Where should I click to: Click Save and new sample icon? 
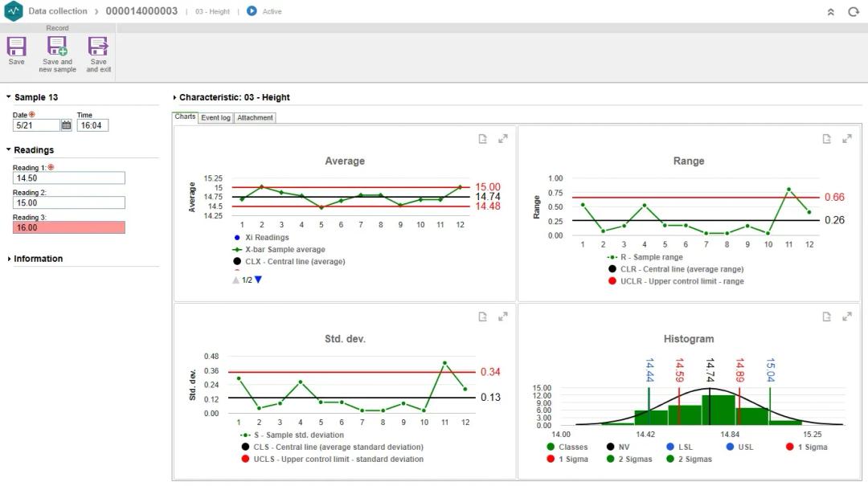coord(57,47)
